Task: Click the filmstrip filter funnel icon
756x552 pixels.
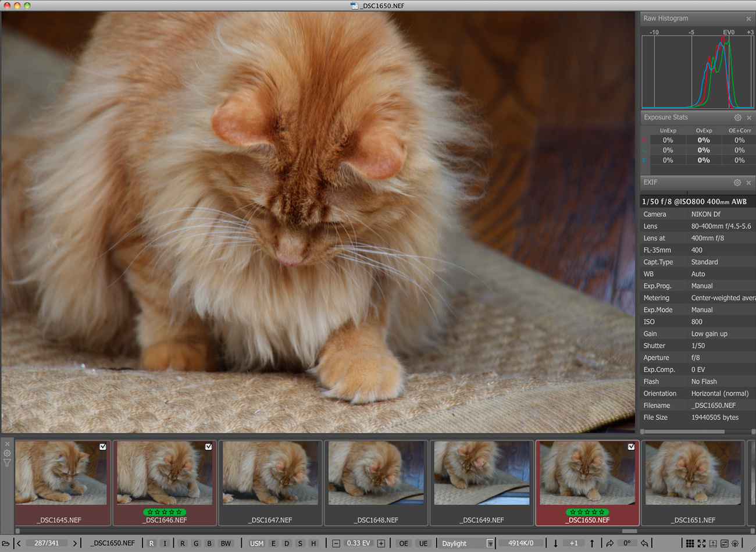Action: [7, 463]
